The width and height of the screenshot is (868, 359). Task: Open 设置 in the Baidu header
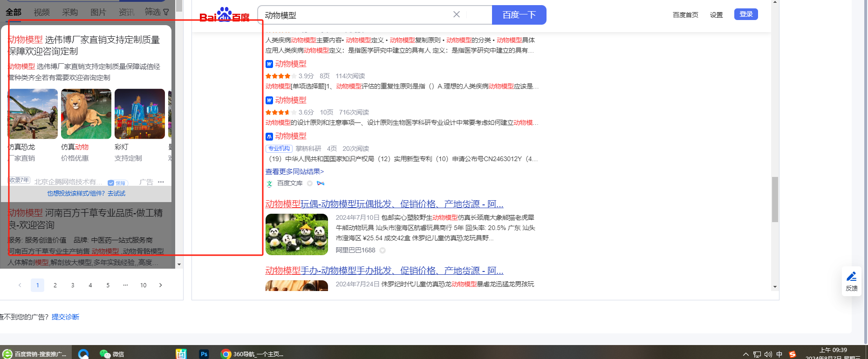click(x=716, y=15)
